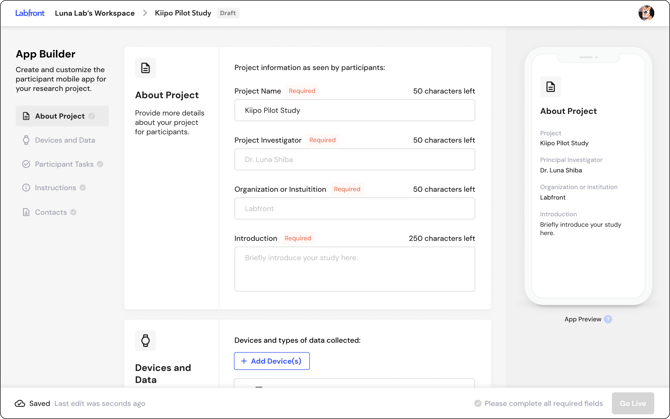
Task: Click the Project Investigator input field
Action: click(354, 160)
